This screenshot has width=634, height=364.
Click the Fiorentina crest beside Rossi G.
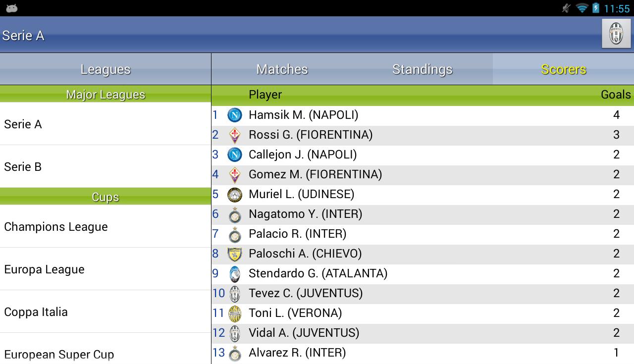point(234,135)
